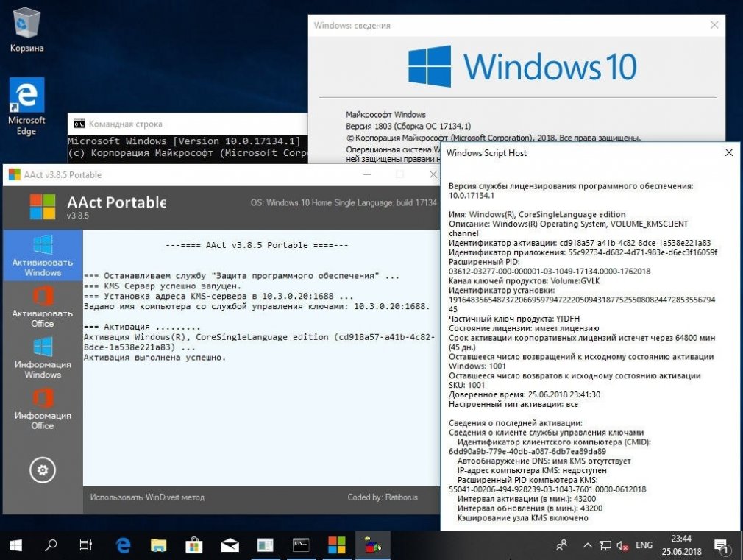Click the '--==== AAct v3.8.5 Portable ====--' header line
The image size is (743, 560).
pos(257,245)
